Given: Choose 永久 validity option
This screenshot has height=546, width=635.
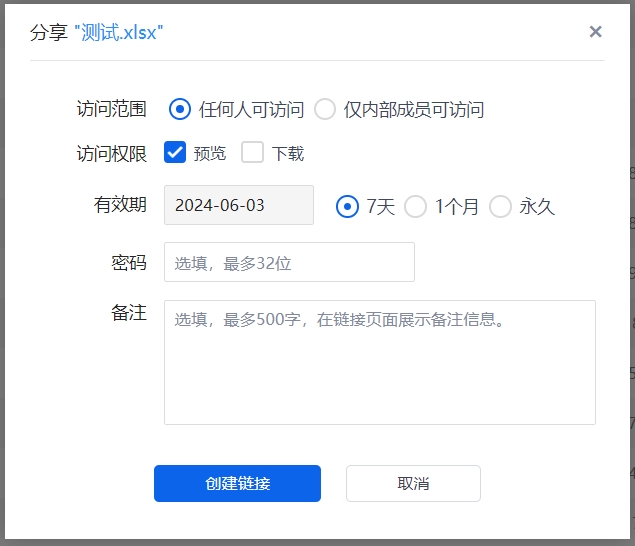Looking at the screenshot, I should (500, 206).
